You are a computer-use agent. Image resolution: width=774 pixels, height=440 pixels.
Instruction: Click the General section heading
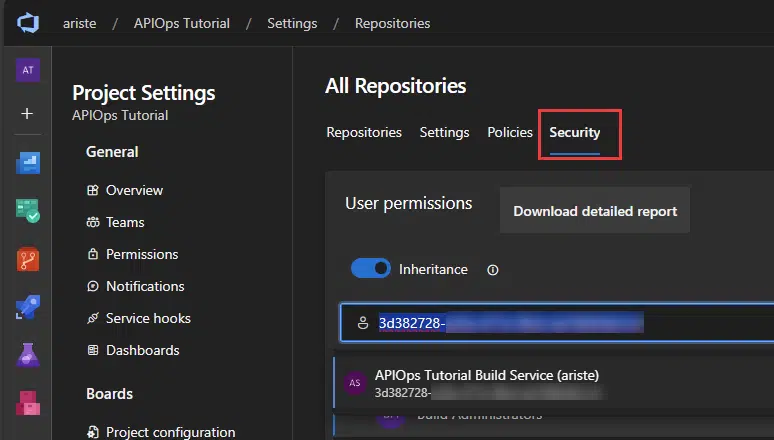click(x=112, y=152)
